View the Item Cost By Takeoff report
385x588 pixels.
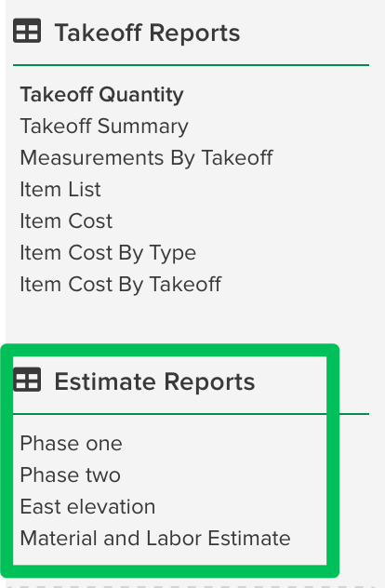(x=121, y=284)
